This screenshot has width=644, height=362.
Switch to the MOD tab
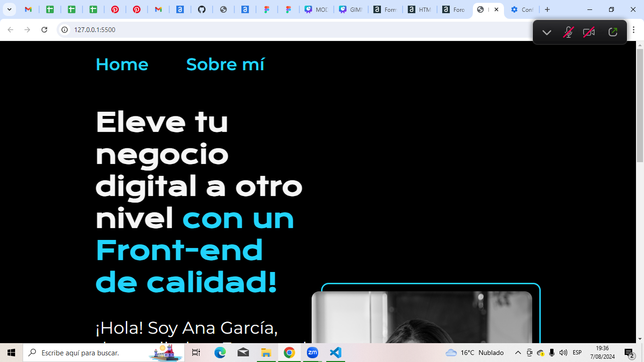[x=316, y=9]
